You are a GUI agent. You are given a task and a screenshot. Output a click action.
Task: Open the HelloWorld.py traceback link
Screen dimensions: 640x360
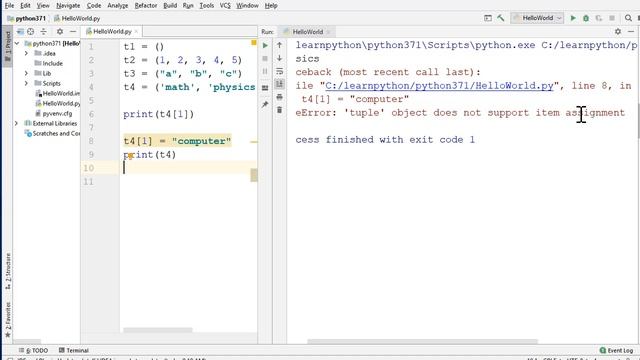point(439,86)
